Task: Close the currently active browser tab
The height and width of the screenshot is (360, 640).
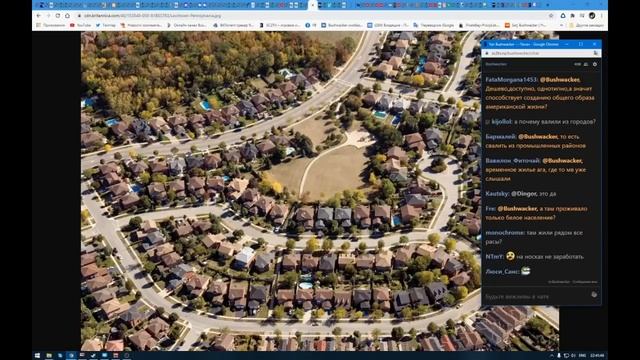Action: pos(313,5)
